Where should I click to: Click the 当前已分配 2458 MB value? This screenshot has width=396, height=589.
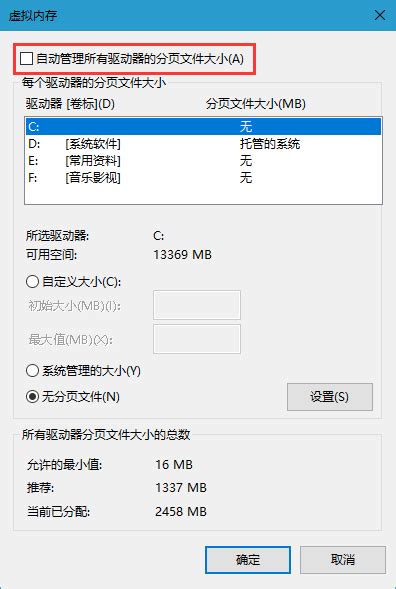click(x=181, y=512)
